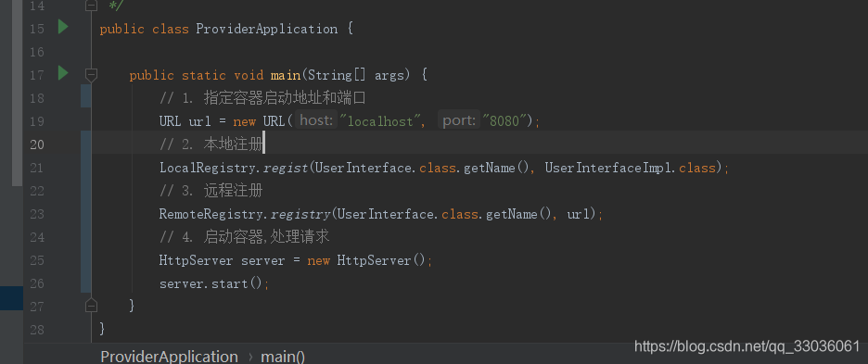Image resolution: width=868 pixels, height=364 pixels.
Task: Click the ProviderApplication class name declaration
Action: click(x=267, y=29)
